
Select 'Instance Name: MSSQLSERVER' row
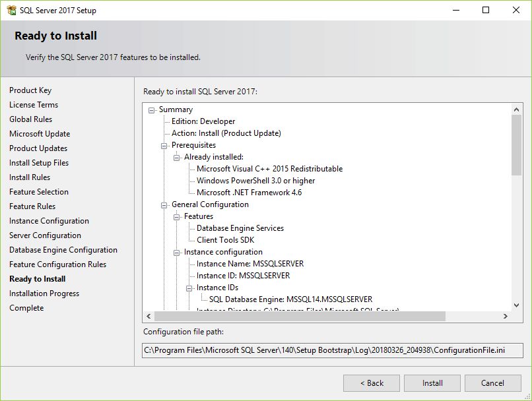click(250, 264)
